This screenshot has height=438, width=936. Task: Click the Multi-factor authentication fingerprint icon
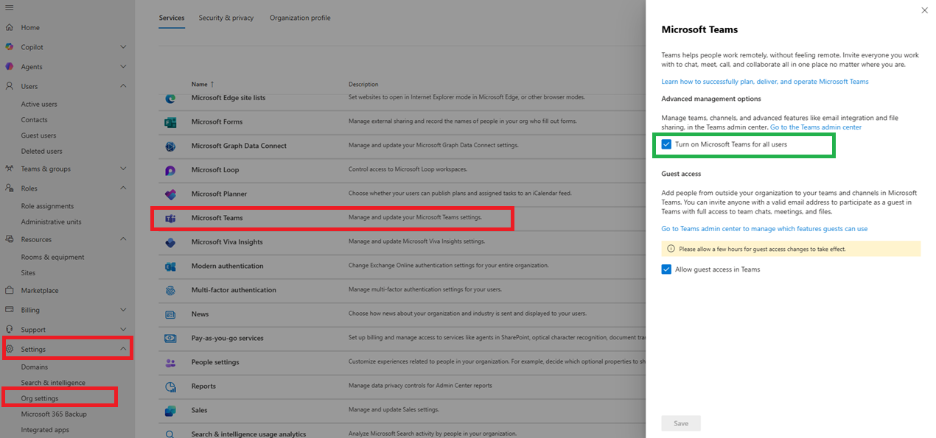click(170, 290)
